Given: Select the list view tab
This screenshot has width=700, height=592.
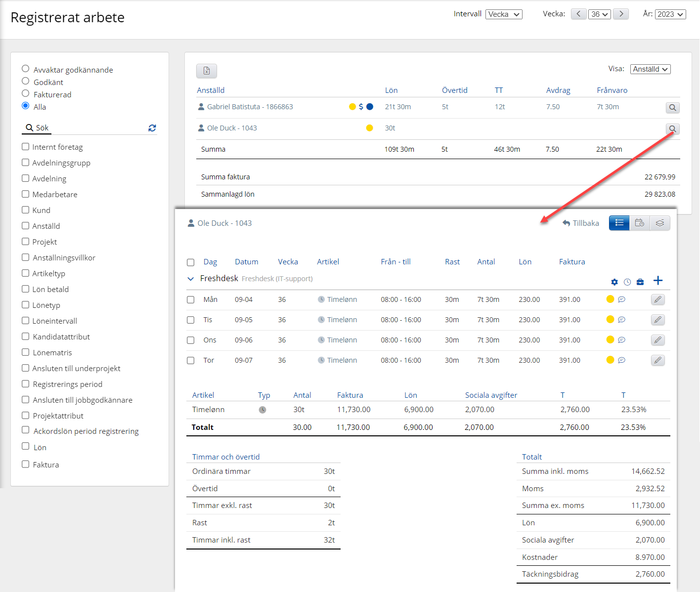Looking at the screenshot, I should pos(619,223).
